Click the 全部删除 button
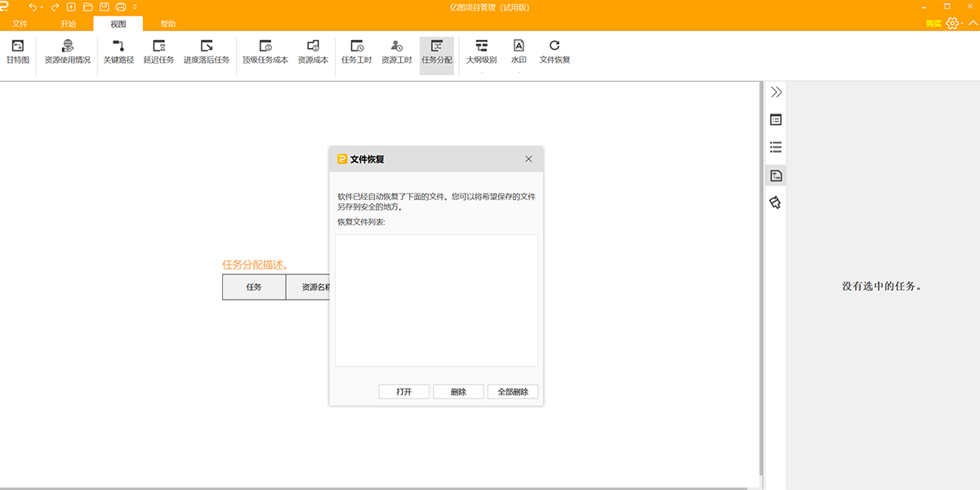 (513, 392)
